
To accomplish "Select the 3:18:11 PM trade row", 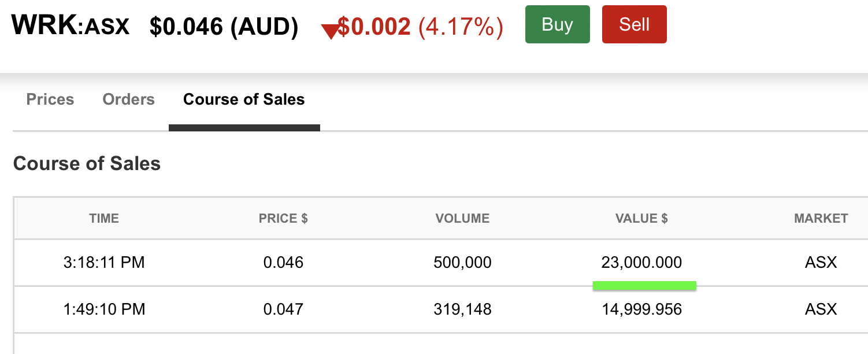I will point(440,263).
